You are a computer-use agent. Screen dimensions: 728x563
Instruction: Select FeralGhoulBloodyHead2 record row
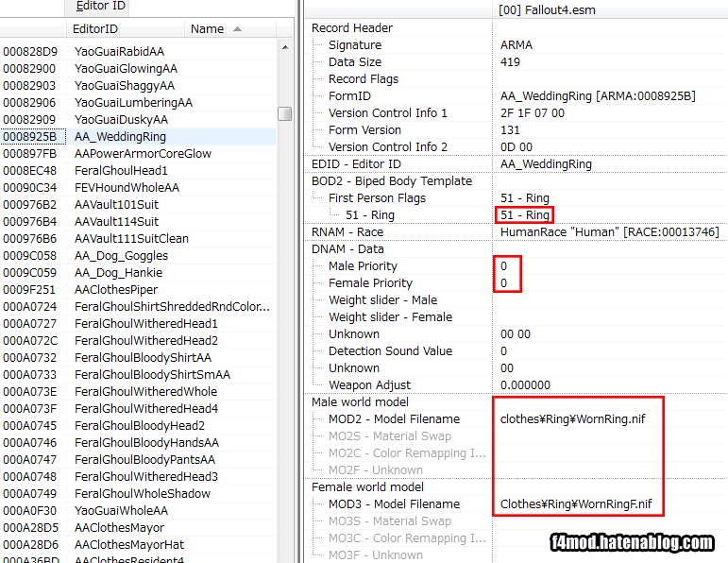tap(140, 426)
